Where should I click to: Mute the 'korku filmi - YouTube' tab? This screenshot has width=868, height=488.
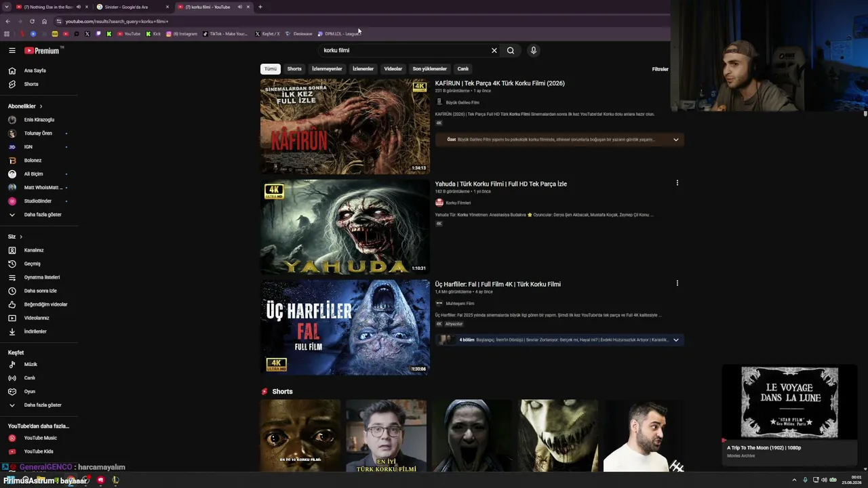239,7
